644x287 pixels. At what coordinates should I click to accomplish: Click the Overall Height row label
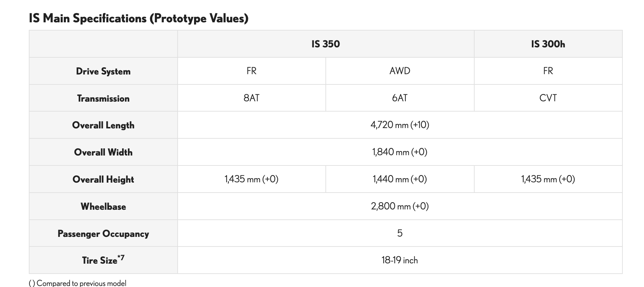tap(103, 180)
